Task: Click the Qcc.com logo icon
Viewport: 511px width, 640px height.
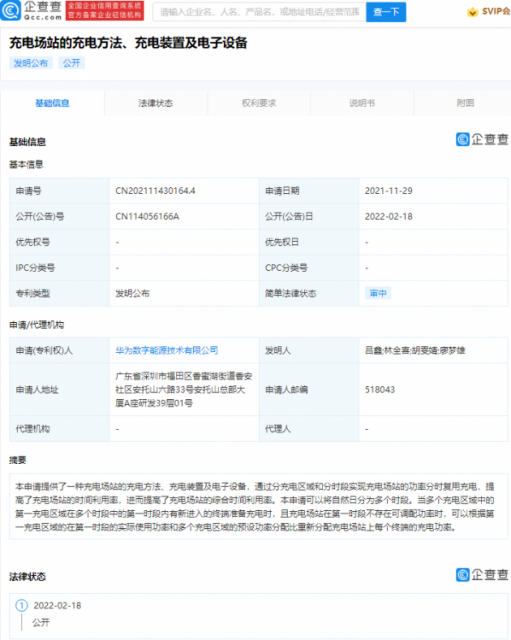Action: (11, 11)
